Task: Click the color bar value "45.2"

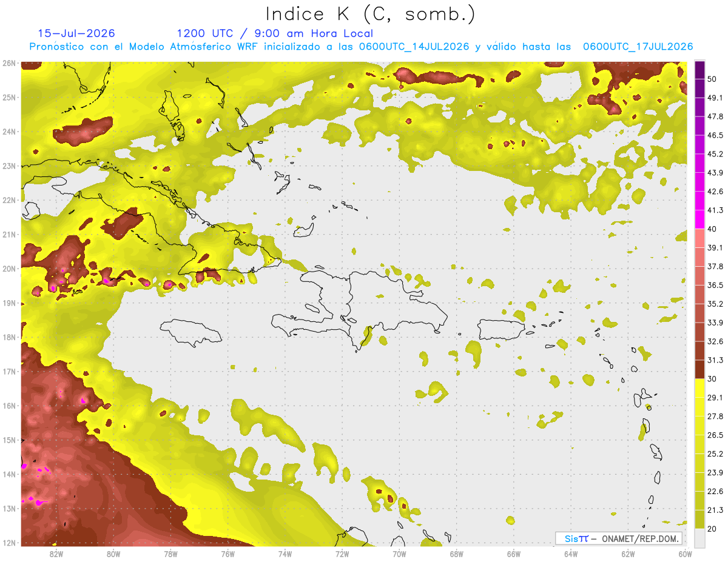Action: pyautogui.click(x=716, y=154)
